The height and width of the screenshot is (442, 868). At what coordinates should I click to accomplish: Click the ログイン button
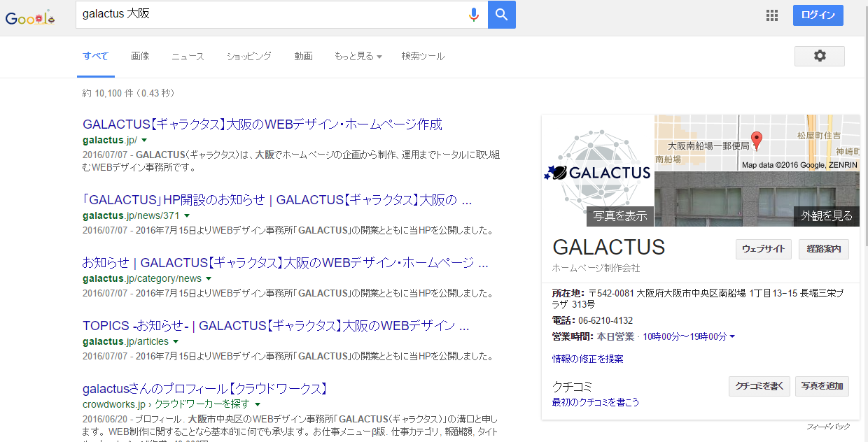(x=818, y=15)
